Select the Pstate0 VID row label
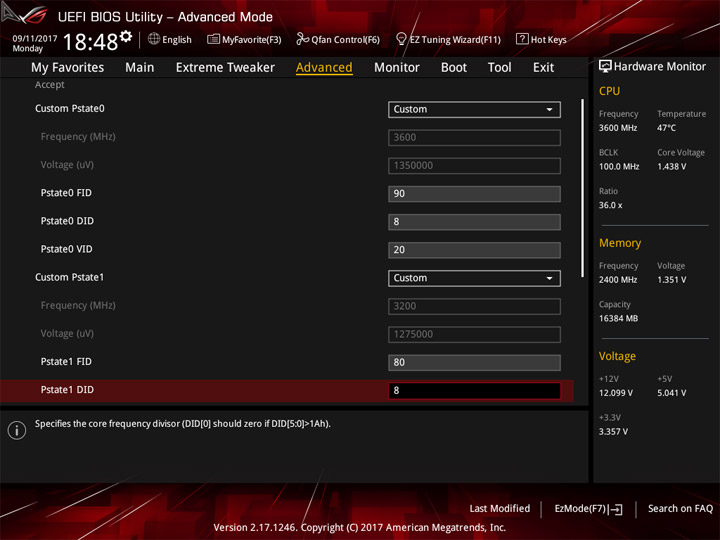720x540 pixels. (x=67, y=249)
